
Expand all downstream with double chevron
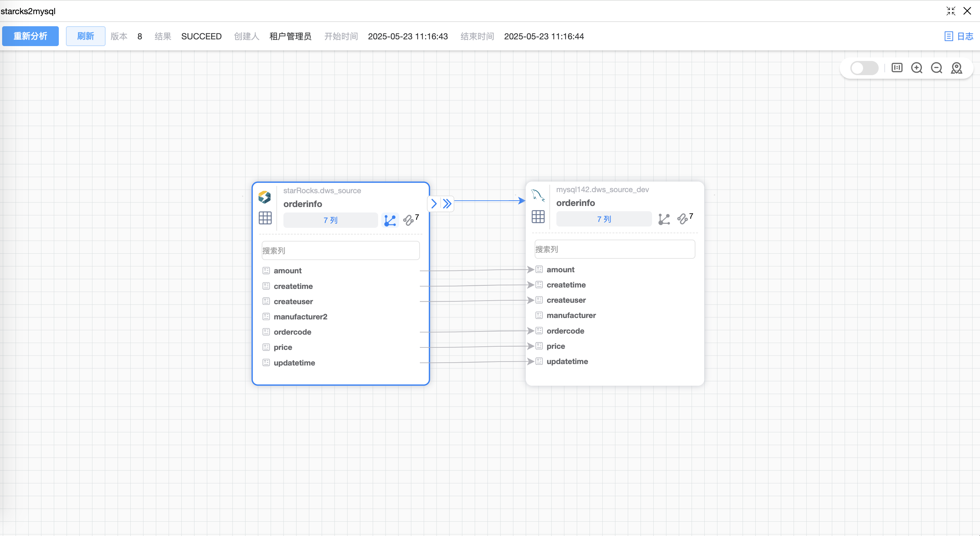tap(447, 204)
